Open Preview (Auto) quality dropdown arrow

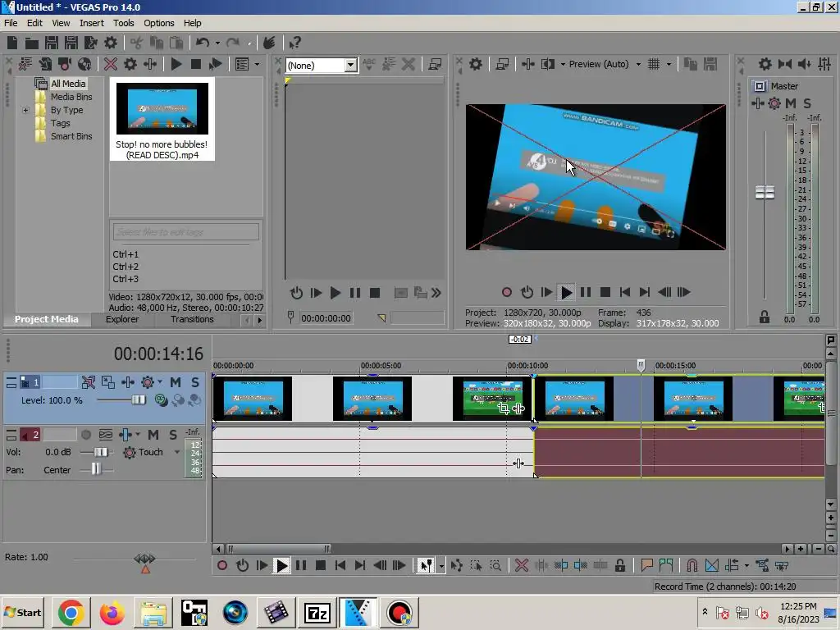638,64
